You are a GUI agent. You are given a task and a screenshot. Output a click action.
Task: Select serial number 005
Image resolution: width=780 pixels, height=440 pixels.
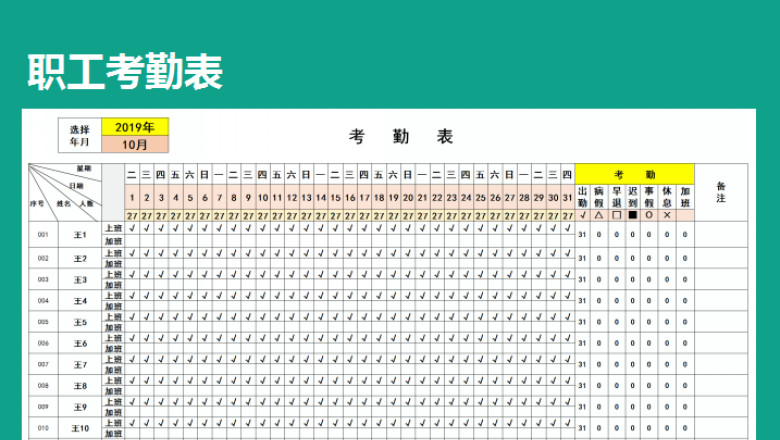point(43,322)
